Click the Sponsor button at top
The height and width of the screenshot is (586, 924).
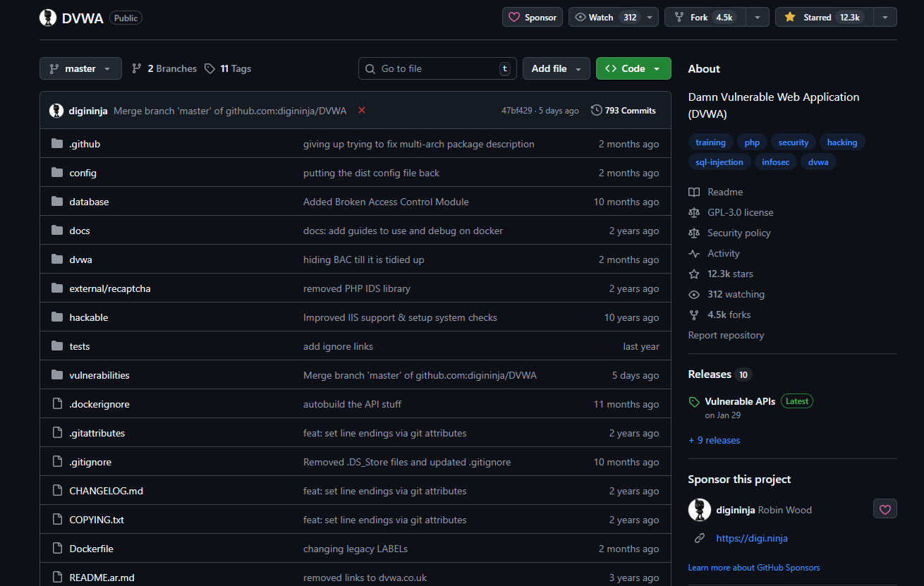coord(533,18)
